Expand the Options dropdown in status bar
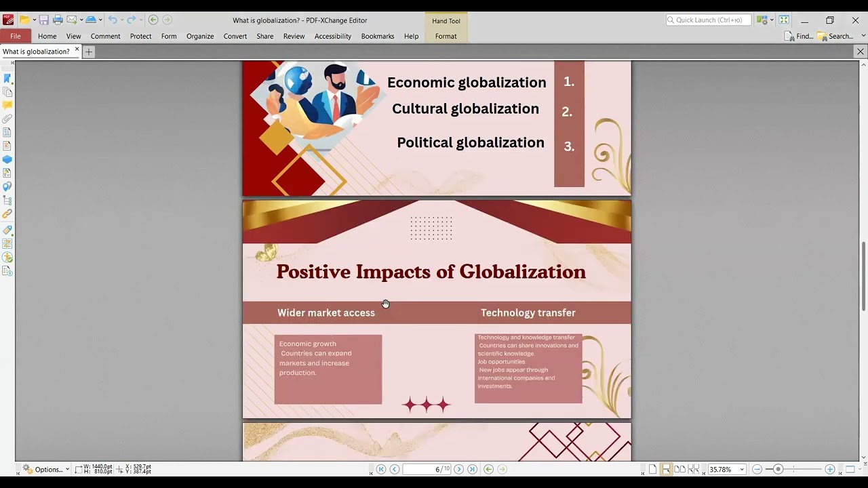 67,469
